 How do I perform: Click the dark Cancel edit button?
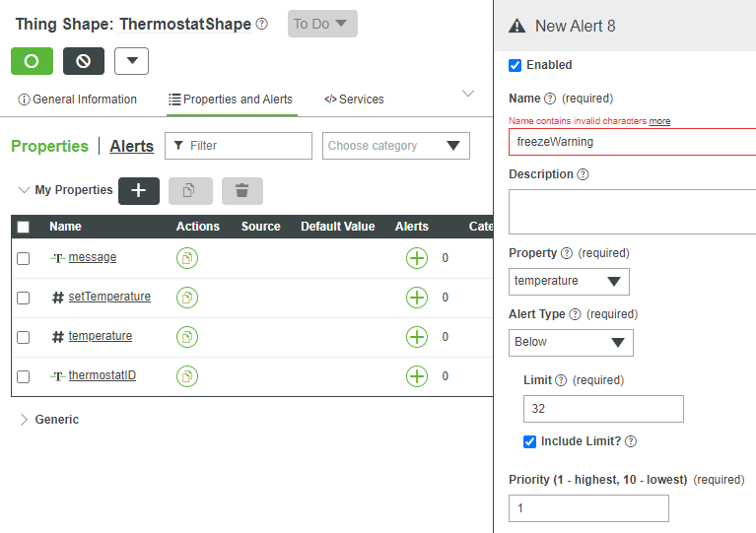[84, 61]
